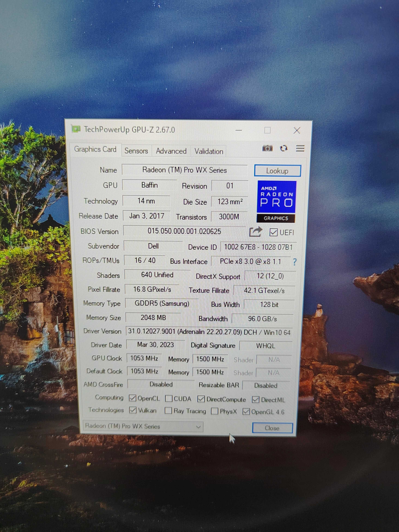Click the Driver Date Mar 30, 2023 field

click(x=155, y=345)
